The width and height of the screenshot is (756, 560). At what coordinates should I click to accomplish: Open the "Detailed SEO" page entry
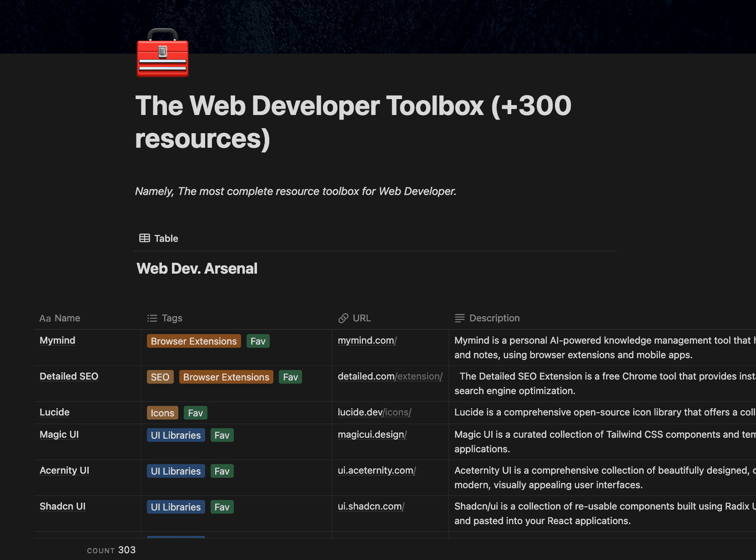pos(69,376)
